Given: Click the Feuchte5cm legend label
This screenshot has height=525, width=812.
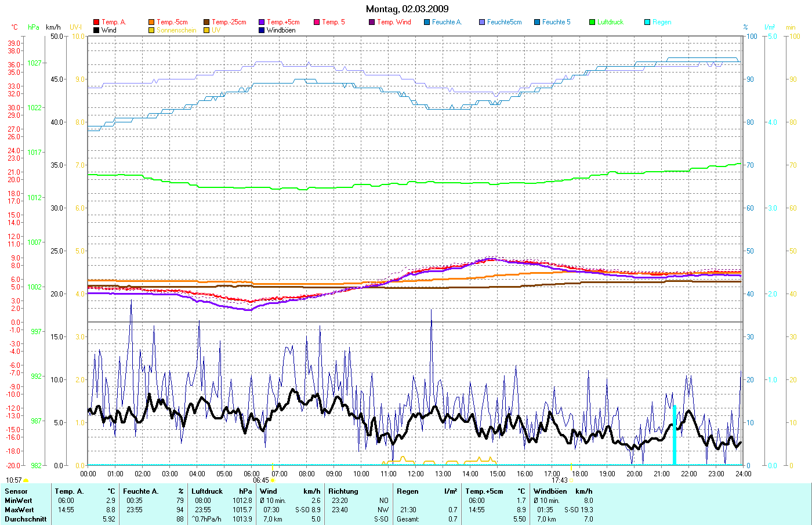Looking at the screenshot, I should click(x=504, y=22).
